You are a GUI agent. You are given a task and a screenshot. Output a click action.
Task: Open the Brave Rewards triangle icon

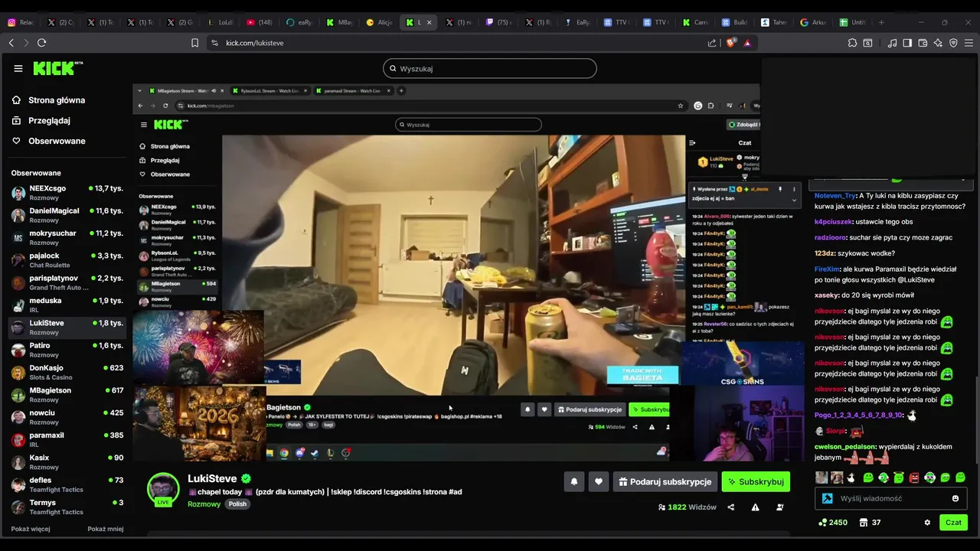[x=747, y=43]
